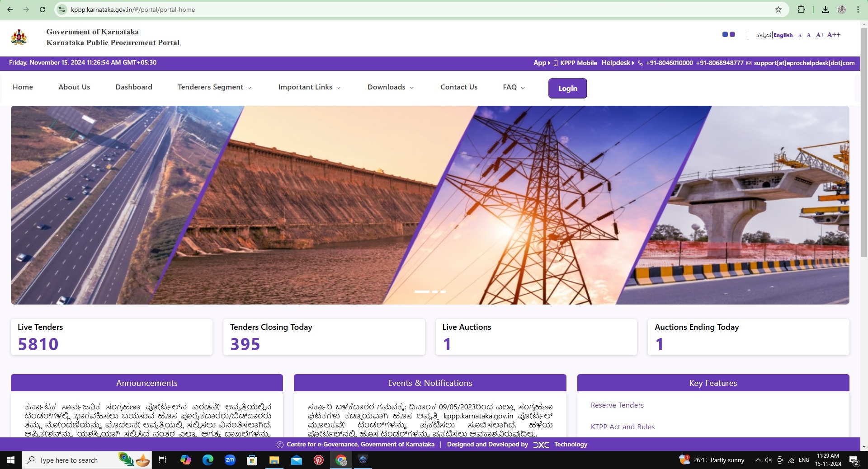The width and height of the screenshot is (868, 469).
Task: Open the Karnataka government emblem logo
Action: tap(19, 37)
